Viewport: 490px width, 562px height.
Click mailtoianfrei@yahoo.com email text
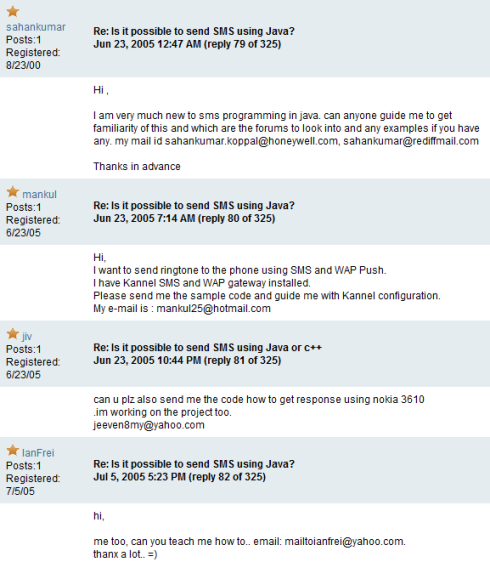(x=344, y=542)
